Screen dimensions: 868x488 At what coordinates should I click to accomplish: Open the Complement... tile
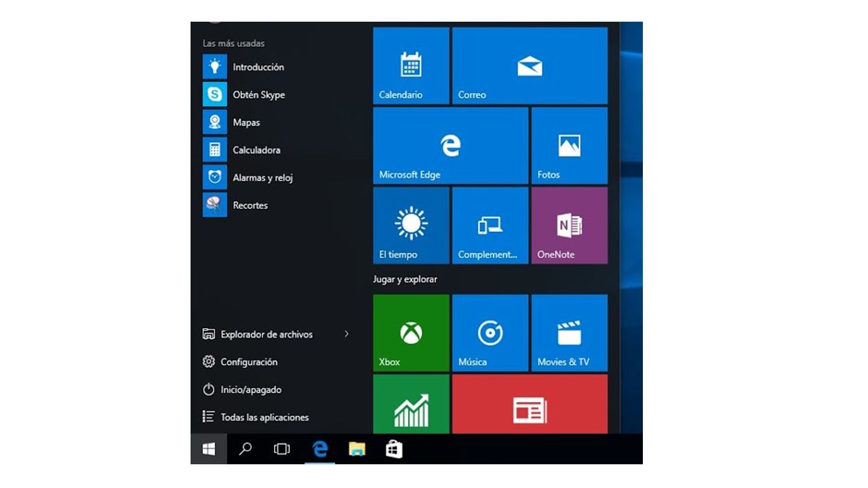490,226
